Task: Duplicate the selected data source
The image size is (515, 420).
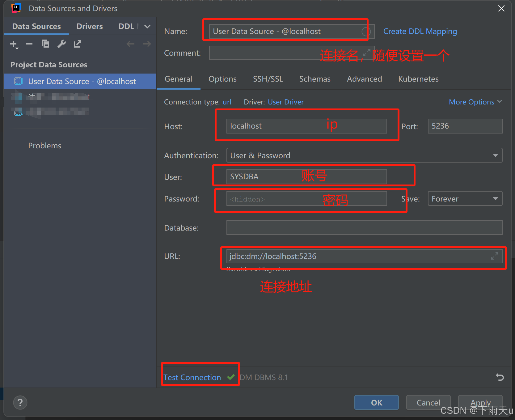Action: pyautogui.click(x=45, y=44)
